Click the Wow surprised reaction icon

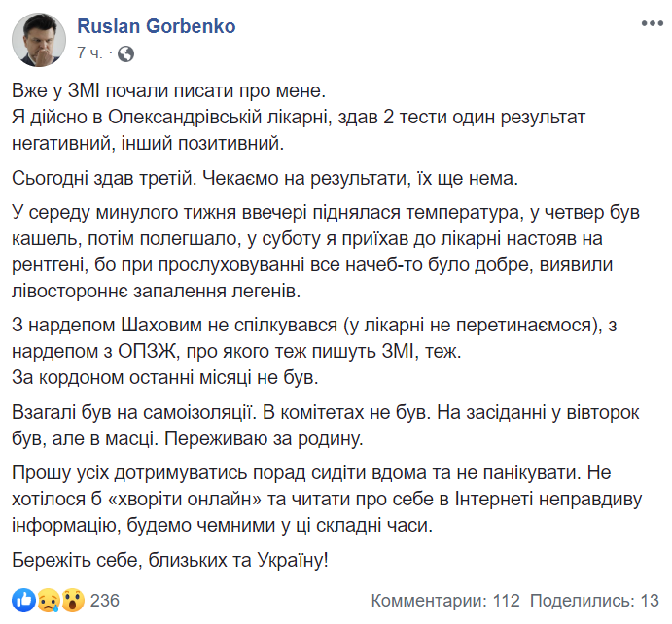coord(73,600)
